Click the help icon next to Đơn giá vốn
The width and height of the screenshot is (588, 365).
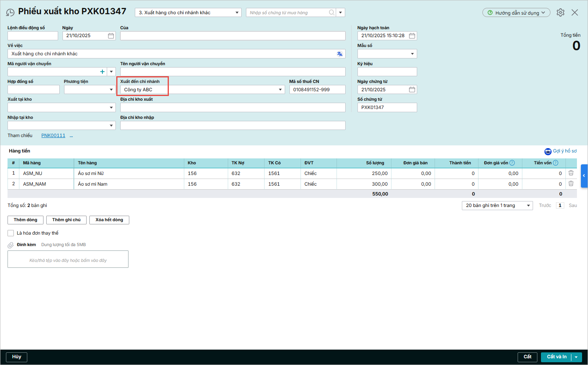[x=512, y=163]
